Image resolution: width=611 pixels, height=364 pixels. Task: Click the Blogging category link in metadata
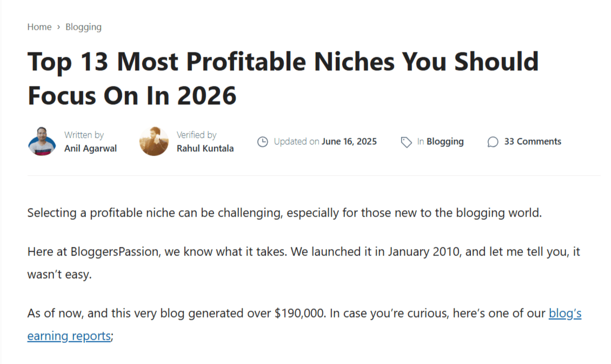445,141
